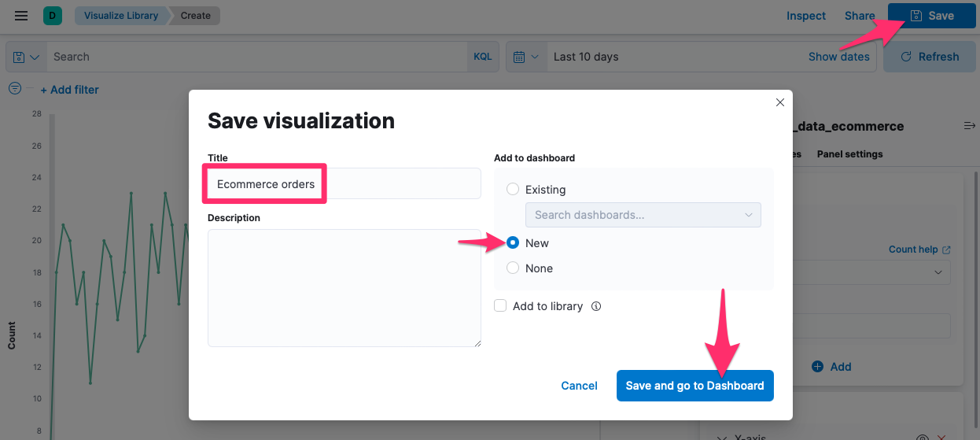
Task: Click the Add to library info icon
Action: click(x=596, y=306)
